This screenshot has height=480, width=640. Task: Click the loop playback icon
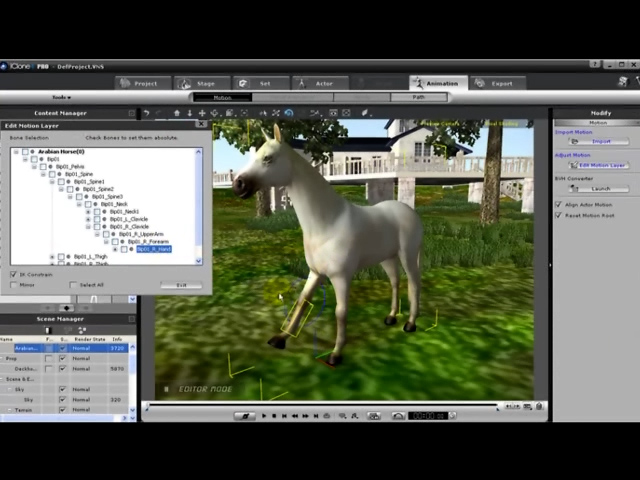[327, 416]
